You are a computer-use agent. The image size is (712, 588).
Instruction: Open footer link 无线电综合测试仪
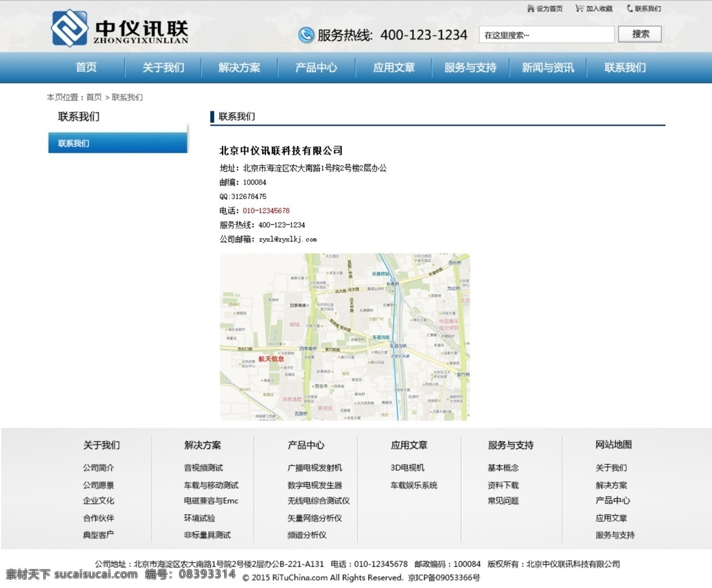[x=319, y=501]
